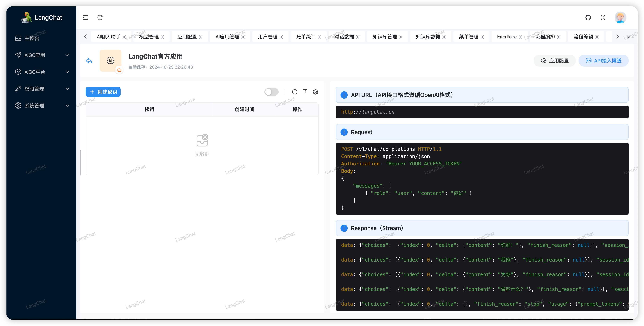Close the ErrorPage tab

click(x=521, y=37)
